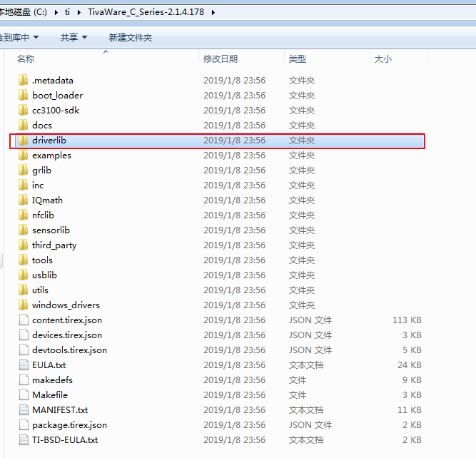The width and height of the screenshot is (476, 458).
Task: Click the makedefs file icon
Action: (24, 380)
